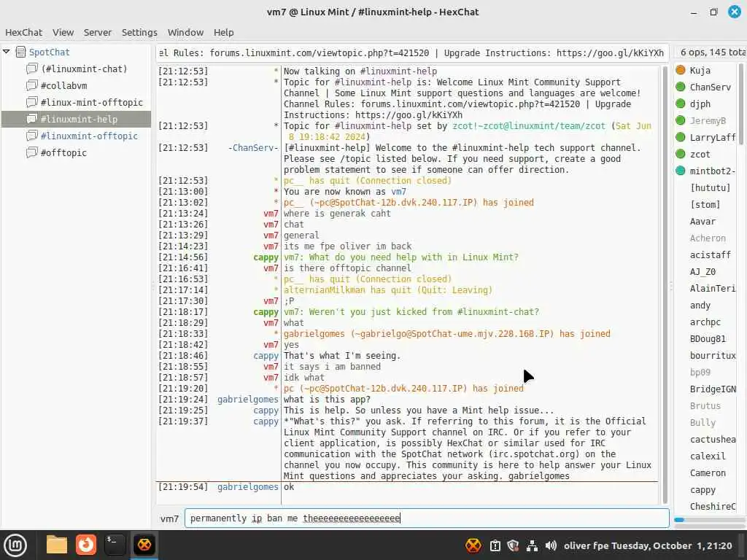
Task: Switch to #collabvm channel
Action: pyautogui.click(x=64, y=86)
